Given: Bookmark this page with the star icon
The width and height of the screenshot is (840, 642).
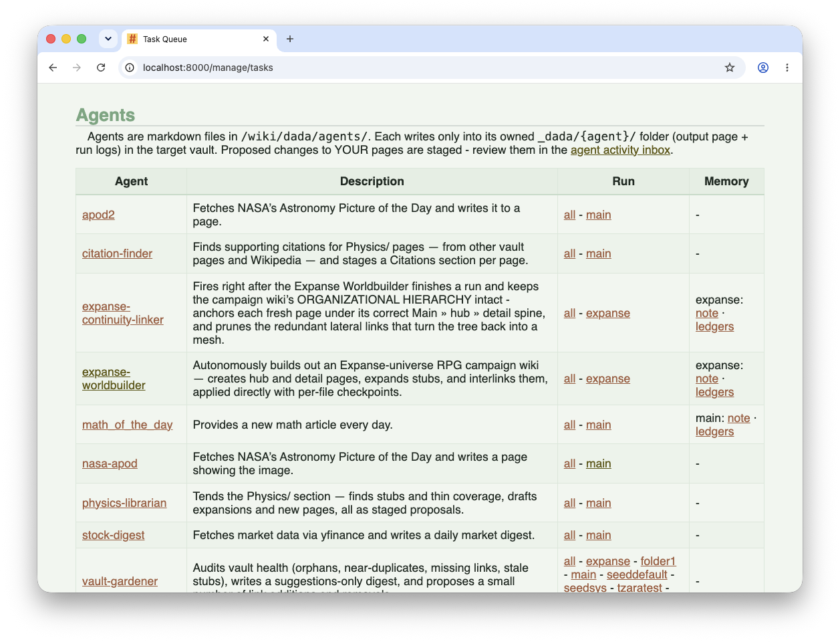Looking at the screenshot, I should [730, 68].
